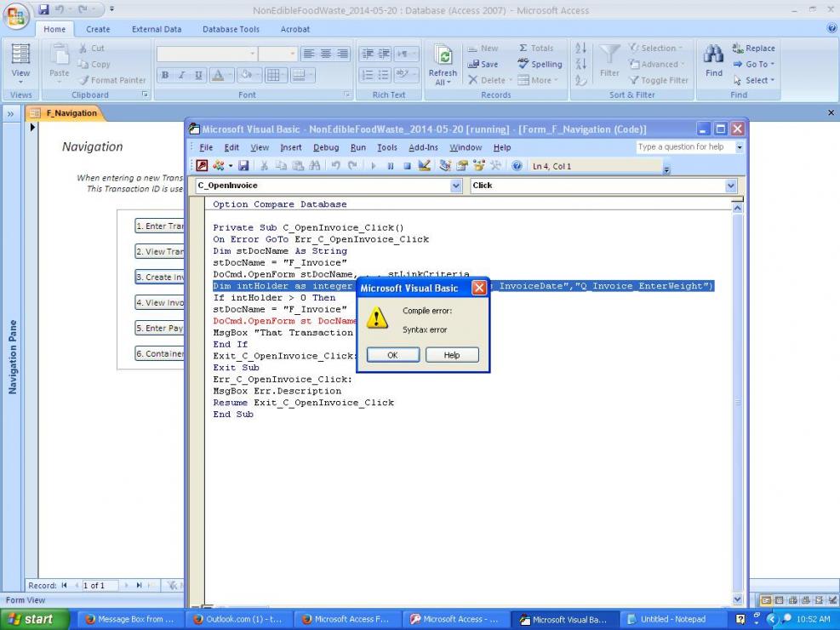
Task: Toggle Underline formatting in ribbon
Action: (198, 75)
